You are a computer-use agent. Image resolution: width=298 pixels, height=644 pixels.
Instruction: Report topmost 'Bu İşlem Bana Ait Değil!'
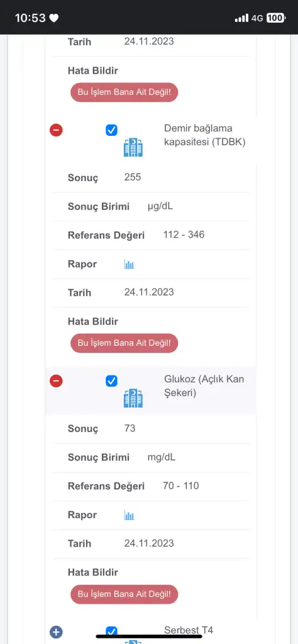[x=124, y=92]
